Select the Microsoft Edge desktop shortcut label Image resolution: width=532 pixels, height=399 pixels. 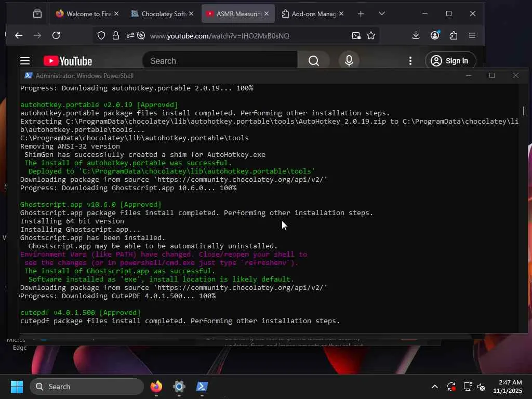coord(17,344)
